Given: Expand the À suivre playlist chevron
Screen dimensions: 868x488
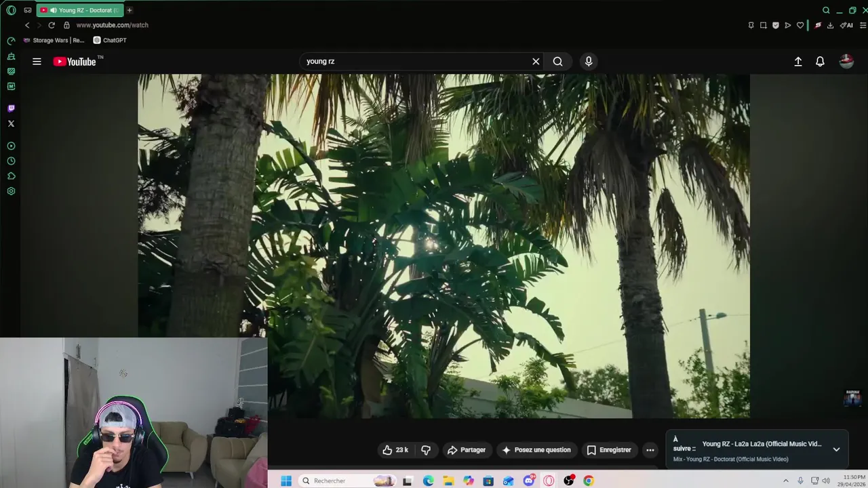Looking at the screenshot, I should 836,449.
